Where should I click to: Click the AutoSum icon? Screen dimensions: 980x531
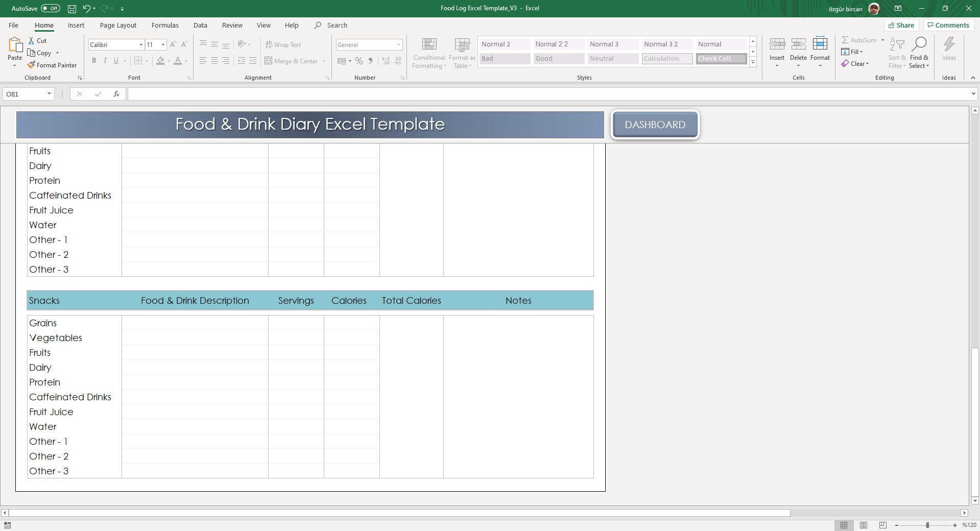(846, 40)
